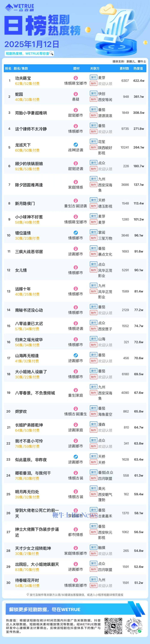Click the magnifier icon in search bar
Image resolution: width=150 pixels, height=644 pixels.
pos(51,53)
